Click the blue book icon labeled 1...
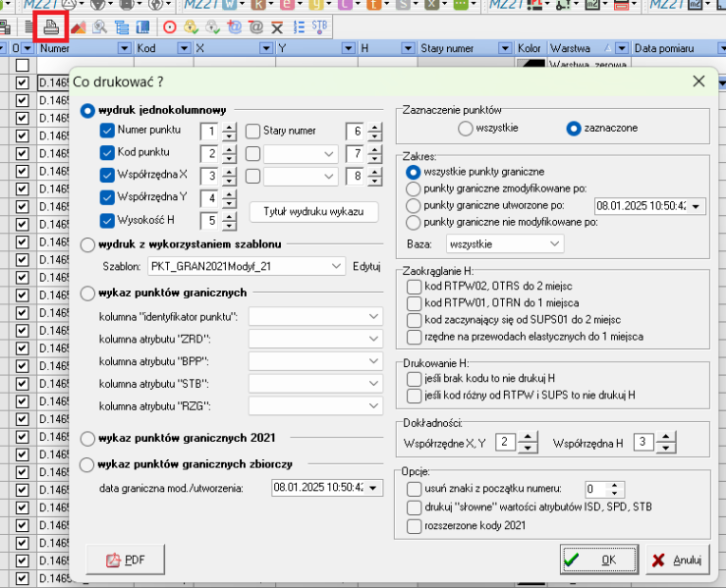This screenshot has height=588, width=726. click(x=143, y=27)
